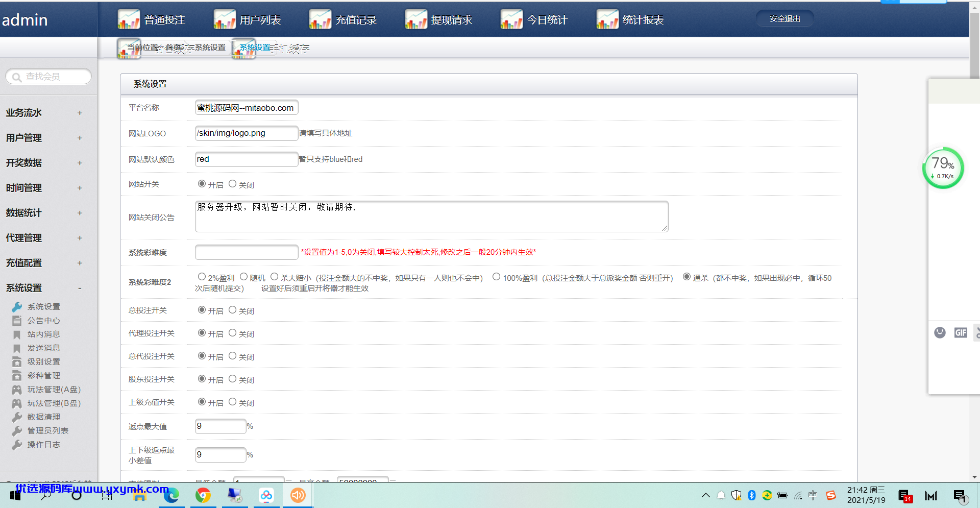Open the 用户列表 chart icon
The height and width of the screenshot is (508, 980).
pos(225,19)
